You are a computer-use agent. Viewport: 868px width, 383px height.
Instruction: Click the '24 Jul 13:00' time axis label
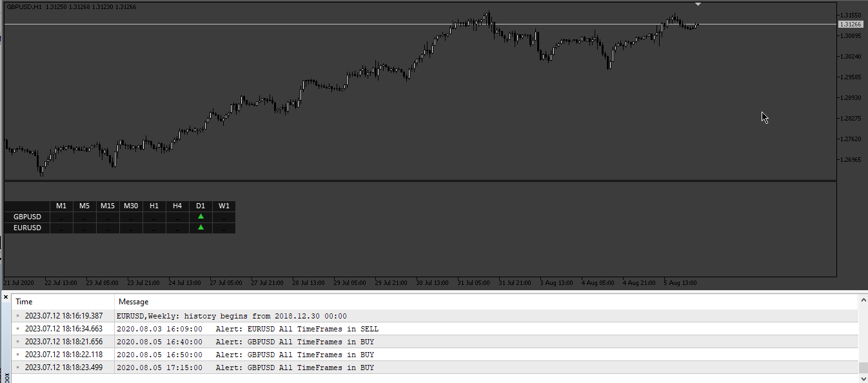coord(184,282)
